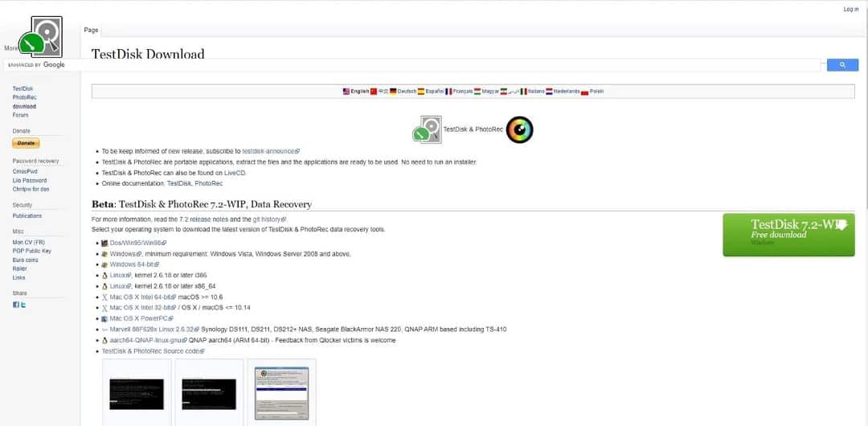Image resolution: width=868 pixels, height=426 pixels.
Task: Download the Dos/Win95/Win98 version
Action: tap(138, 243)
